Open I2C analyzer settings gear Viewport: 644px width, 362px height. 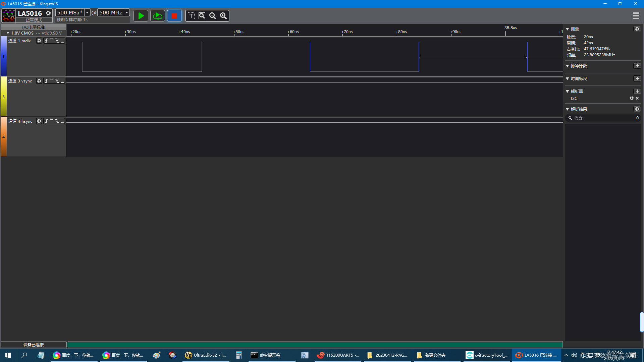632,98
